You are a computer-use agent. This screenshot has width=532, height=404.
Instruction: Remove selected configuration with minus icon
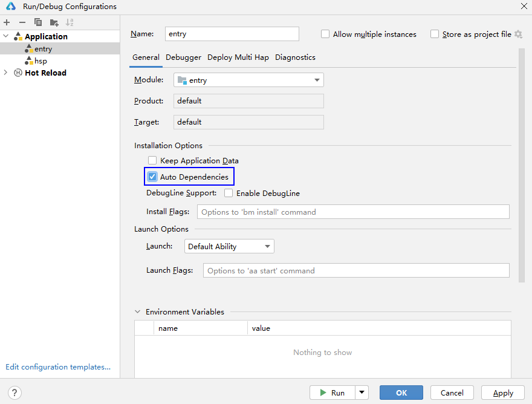(x=22, y=22)
